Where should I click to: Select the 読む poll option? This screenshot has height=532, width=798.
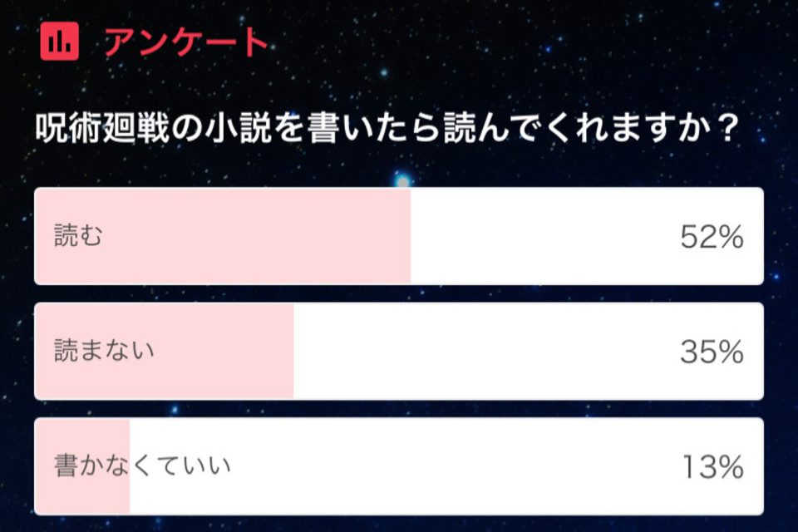(x=399, y=236)
